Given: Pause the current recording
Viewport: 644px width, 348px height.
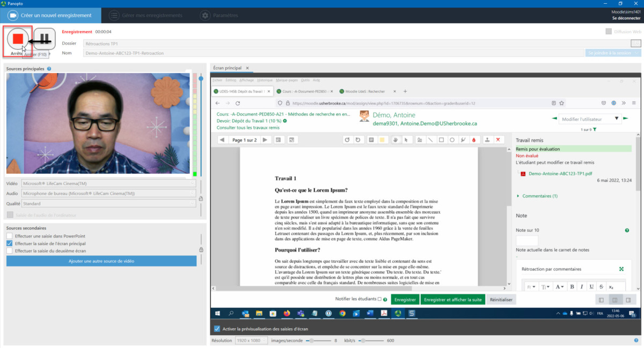Looking at the screenshot, I should pos(45,39).
